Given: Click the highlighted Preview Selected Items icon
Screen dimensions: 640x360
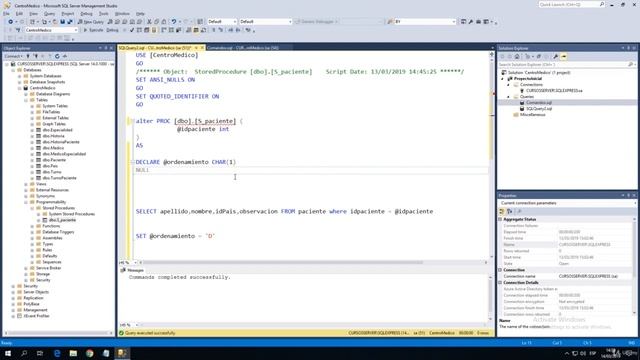Looking at the screenshot, I should [x=564, y=57].
